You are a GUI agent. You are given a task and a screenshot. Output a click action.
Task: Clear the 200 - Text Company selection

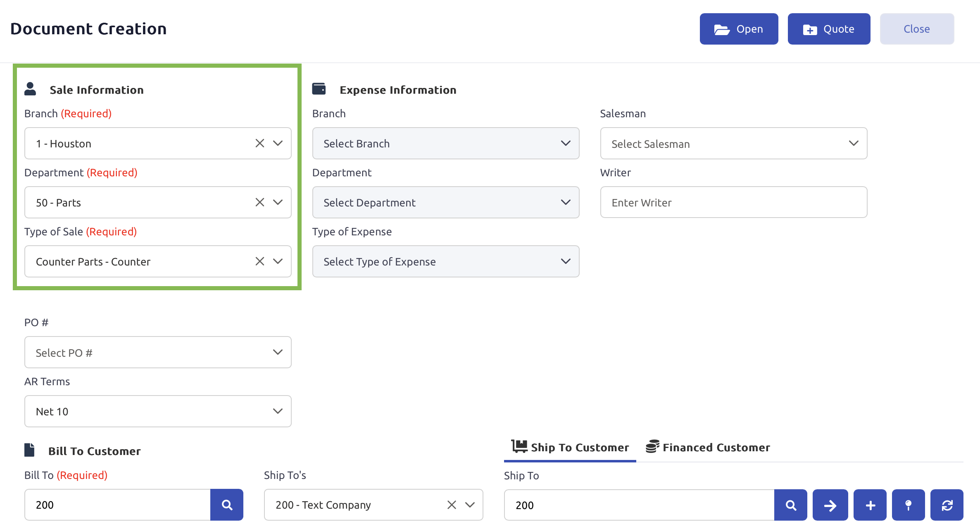point(452,505)
